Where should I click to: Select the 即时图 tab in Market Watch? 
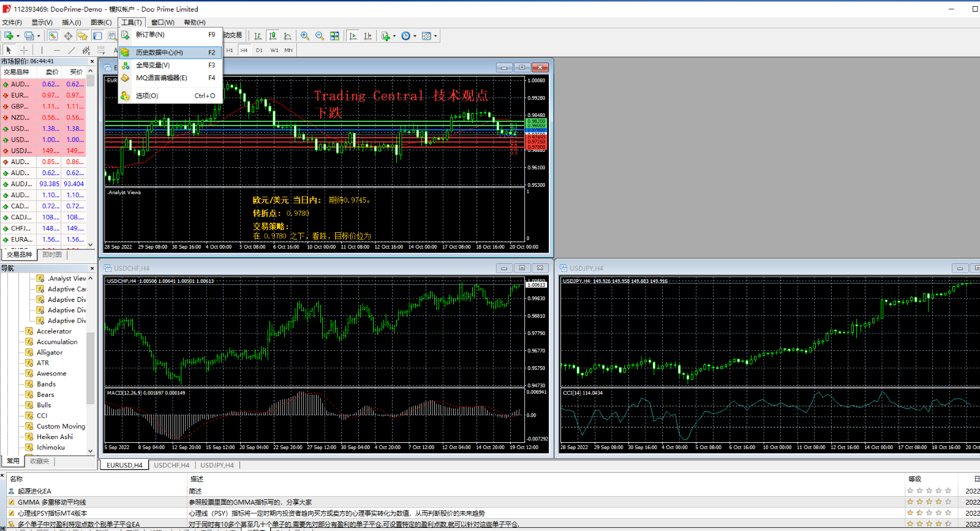pyautogui.click(x=52, y=255)
